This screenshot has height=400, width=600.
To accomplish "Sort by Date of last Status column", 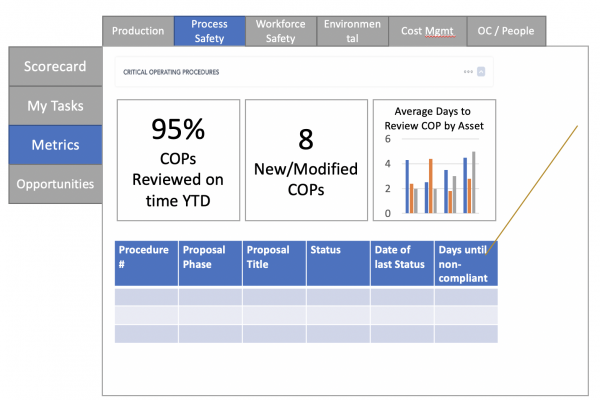I will 402,263.
